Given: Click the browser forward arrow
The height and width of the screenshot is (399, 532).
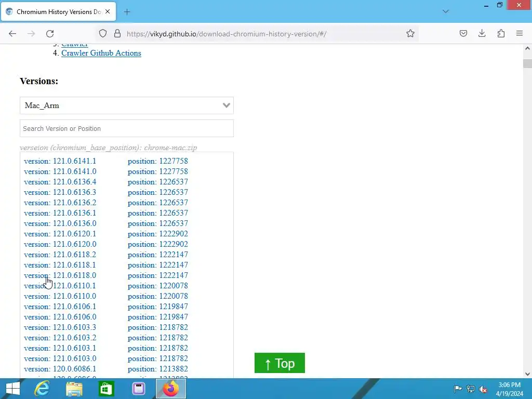Looking at the screenshot, I should pyautogui.click(x=31, y=34).
